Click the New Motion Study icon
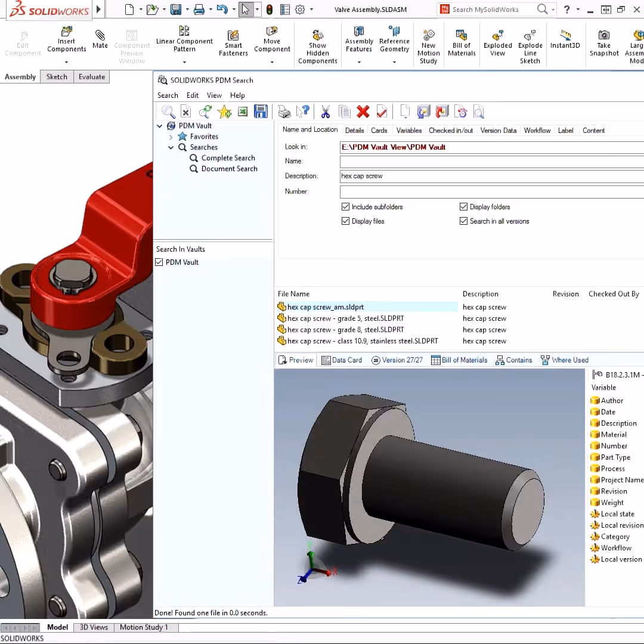Image resolution: width=644 pixels, height=644 pixels. coord(428,35)
